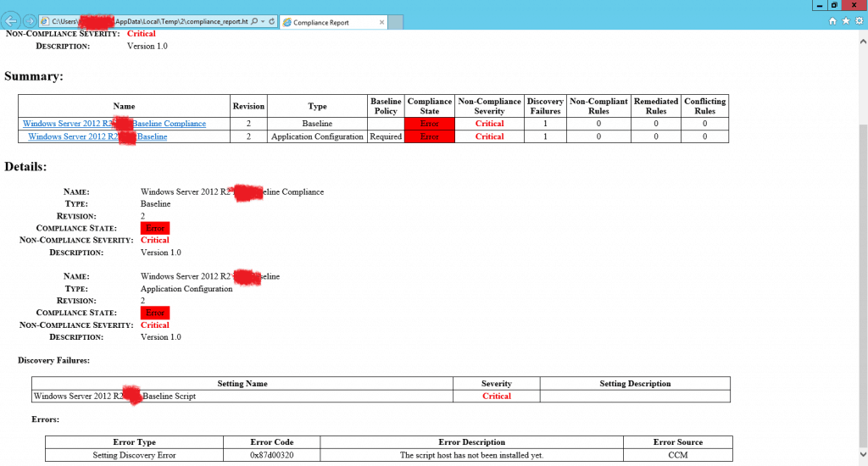Screen dimensions: 868x466
Task: Click the Non-Compliant Rules column header
Action: point(598,106)
